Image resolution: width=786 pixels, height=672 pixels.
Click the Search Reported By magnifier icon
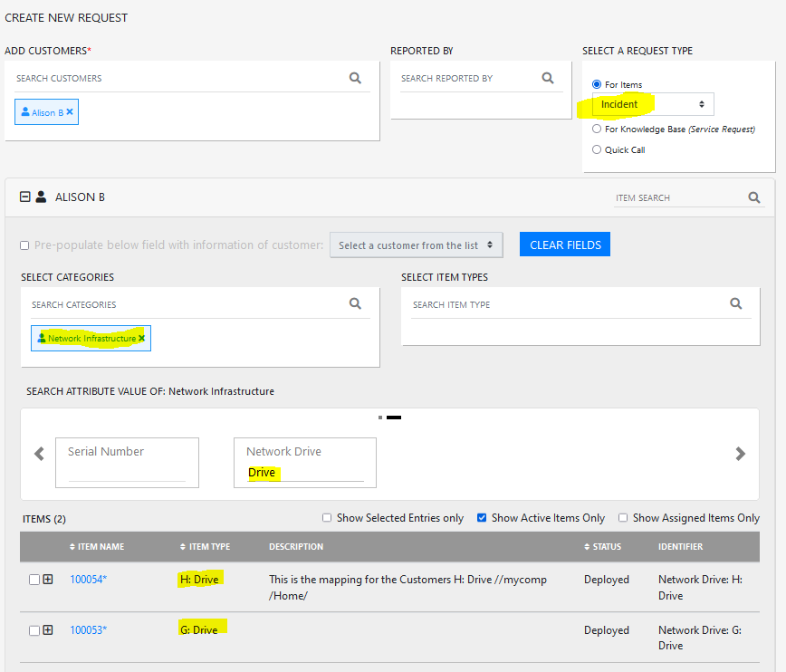[548, 78]
